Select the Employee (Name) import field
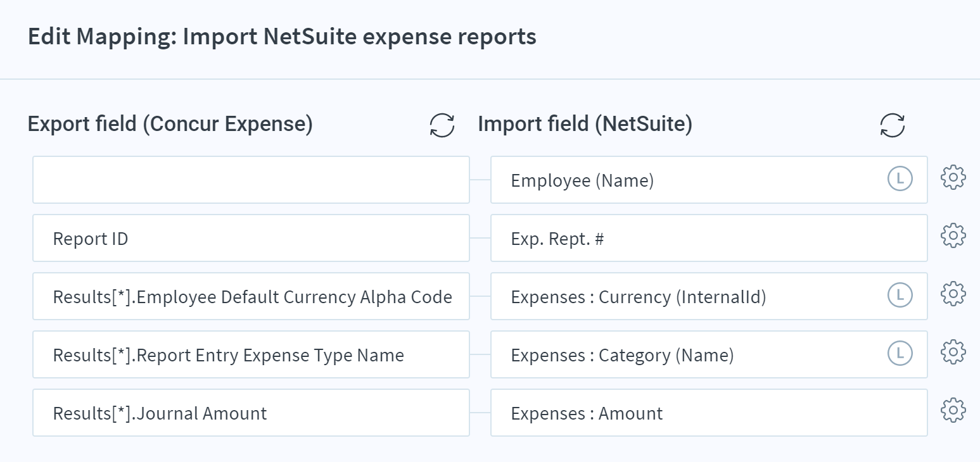This screenshot has width=980, height=462. click(709, 180)
